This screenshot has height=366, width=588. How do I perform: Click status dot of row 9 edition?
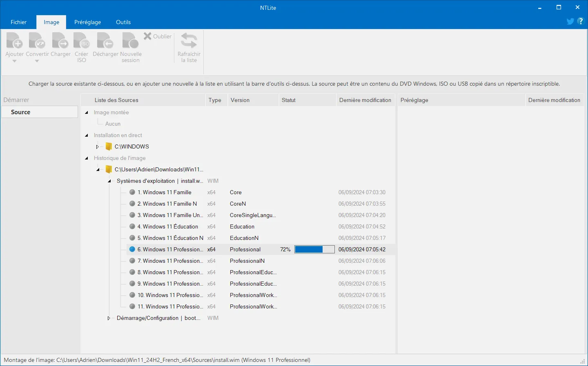tap(132, 284)
